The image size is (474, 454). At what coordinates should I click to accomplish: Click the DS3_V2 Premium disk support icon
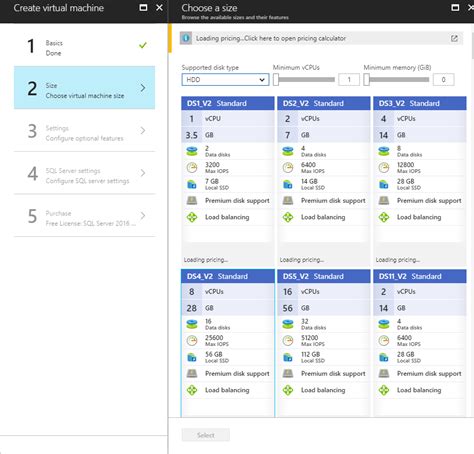pyautogui.click(x=384, y=200)
